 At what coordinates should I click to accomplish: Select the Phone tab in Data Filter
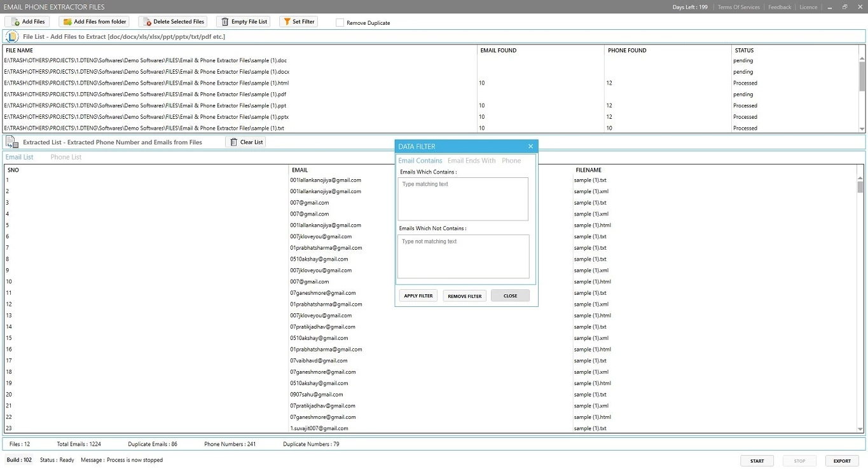[511, 161]
